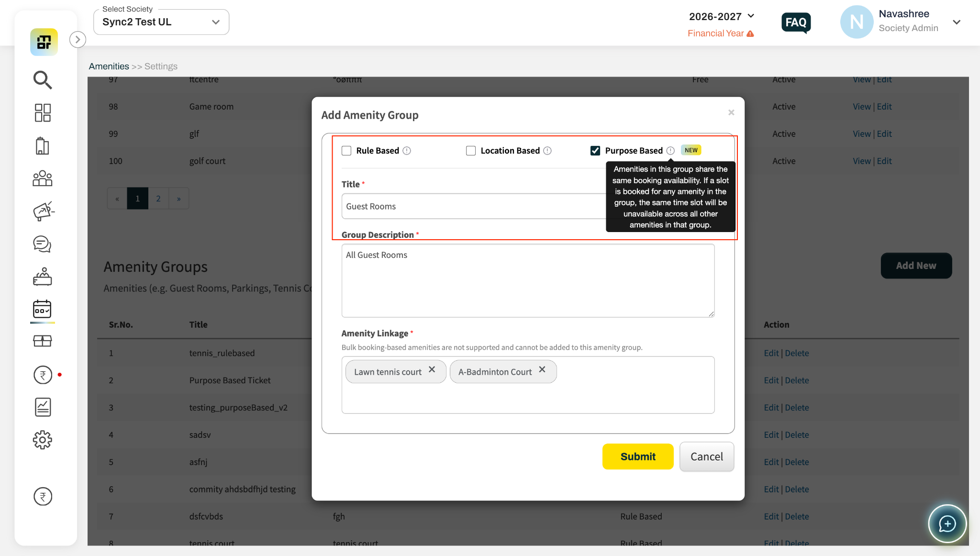This screenshot has height=556, width=980.
Task: Click the Submit button
Action: [638, 456]
